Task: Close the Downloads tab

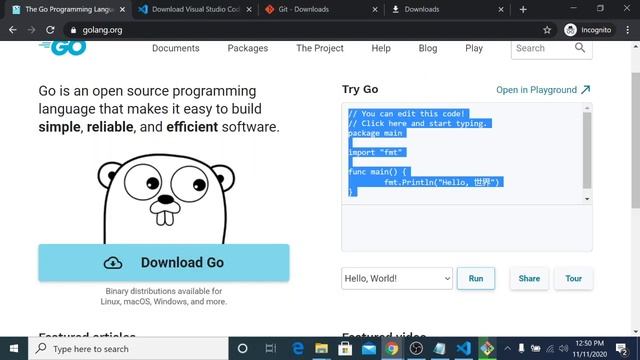Action: [501, 9]
